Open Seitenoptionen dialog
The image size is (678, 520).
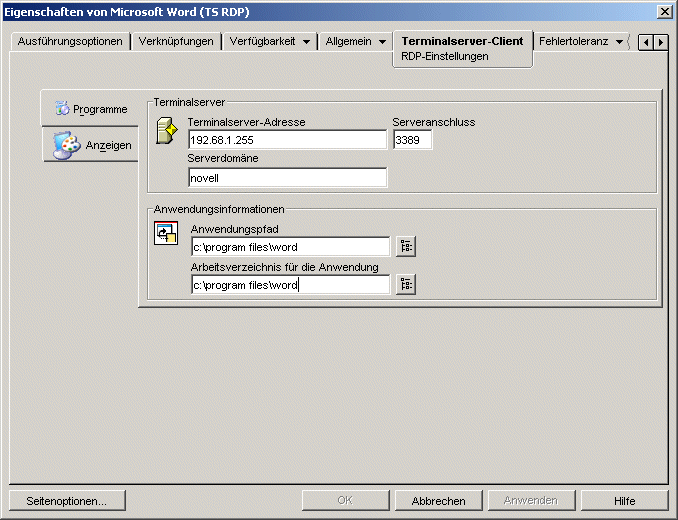pos(67,501)
